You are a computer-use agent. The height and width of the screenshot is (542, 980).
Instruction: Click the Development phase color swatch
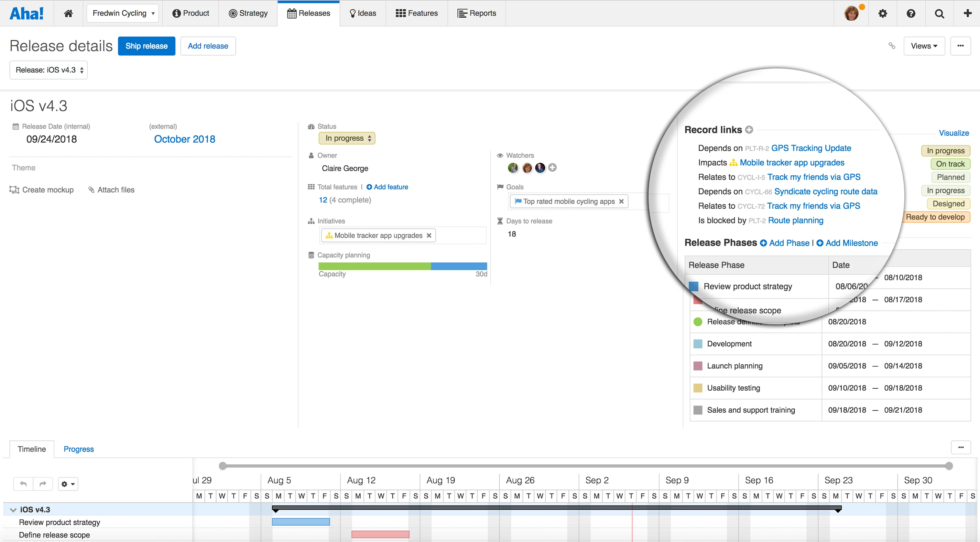click(698, 344)
